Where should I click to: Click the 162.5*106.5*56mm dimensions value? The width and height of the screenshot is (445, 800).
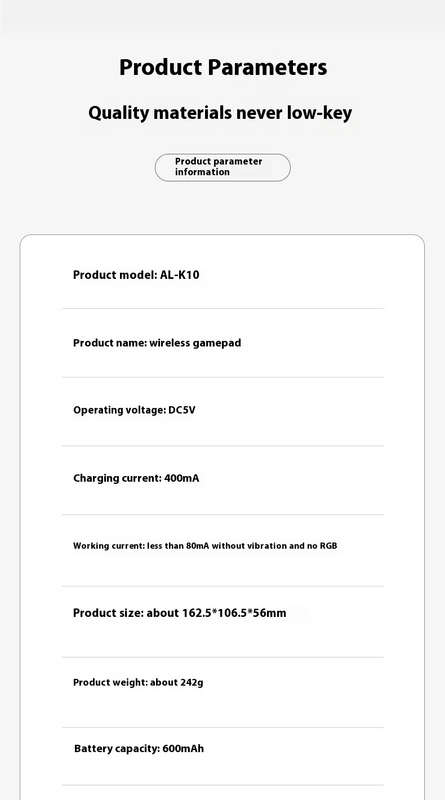(x=234, y=613)
